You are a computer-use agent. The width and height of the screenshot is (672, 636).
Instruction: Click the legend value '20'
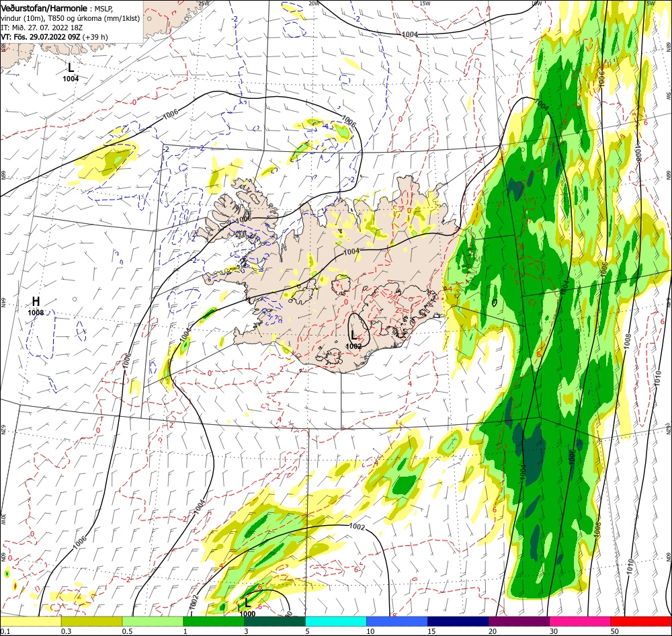[493, 631]
